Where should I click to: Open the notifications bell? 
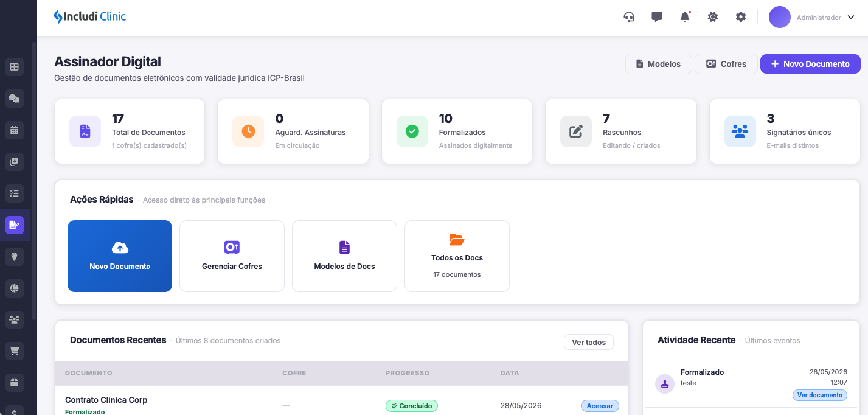click(x=685, y=17)
